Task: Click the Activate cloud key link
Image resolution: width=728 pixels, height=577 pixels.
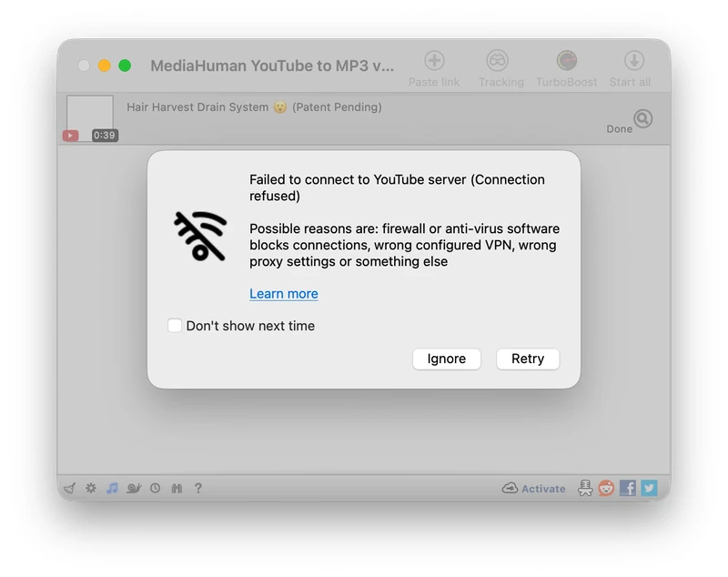Action: click(x=534, y=489)
